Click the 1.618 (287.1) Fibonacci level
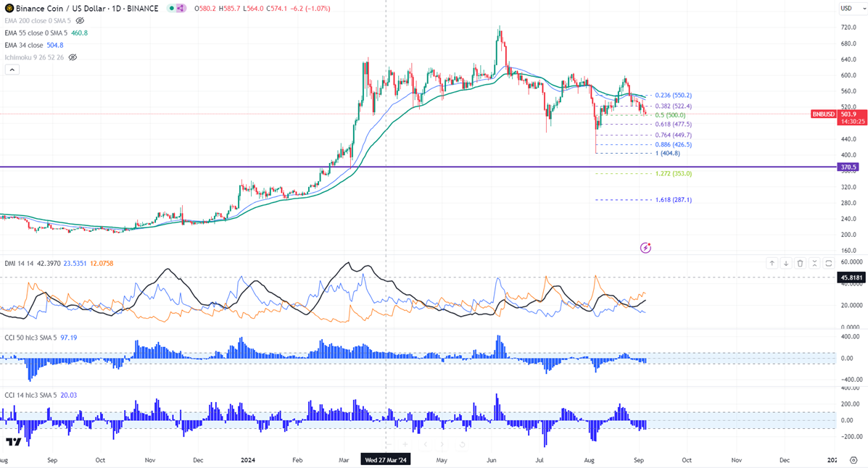This screenshot has height=468, width=868. [673, 200]
